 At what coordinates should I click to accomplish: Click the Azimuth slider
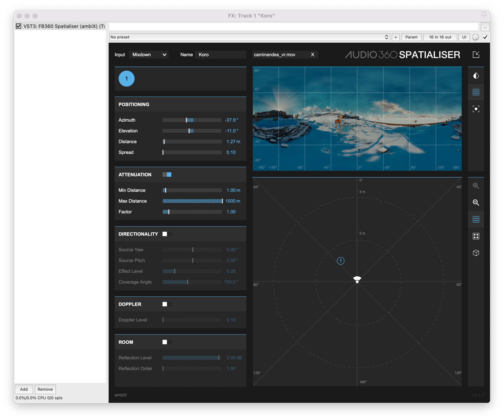coord(192,120)
